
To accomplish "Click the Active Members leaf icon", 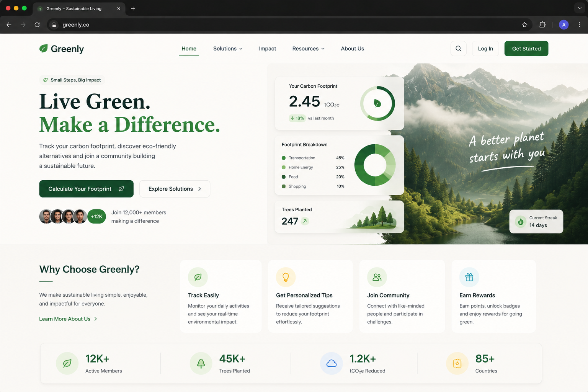I will (x=67, y=363).
